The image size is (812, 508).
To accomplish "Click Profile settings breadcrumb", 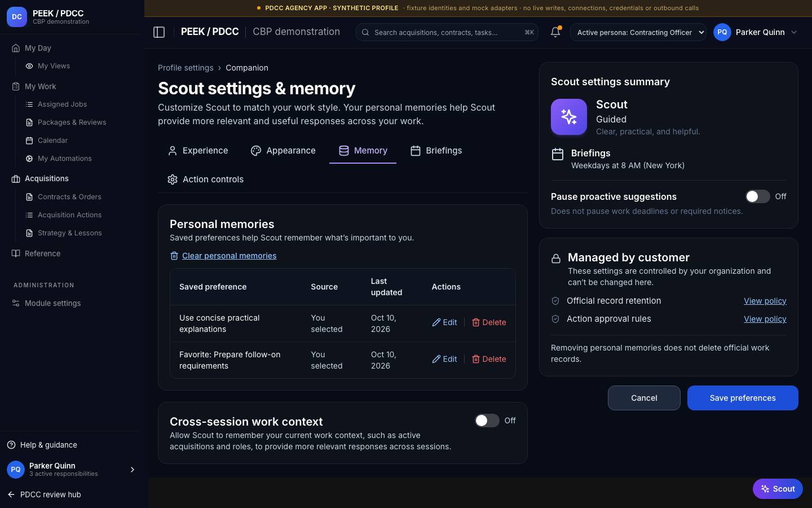I will coord(186,68).
